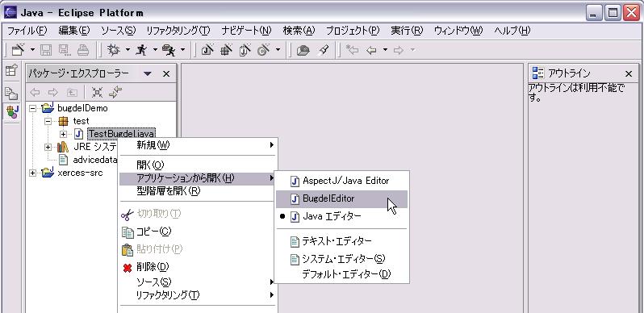Open the Run dropdown arrow

point(155,50)
